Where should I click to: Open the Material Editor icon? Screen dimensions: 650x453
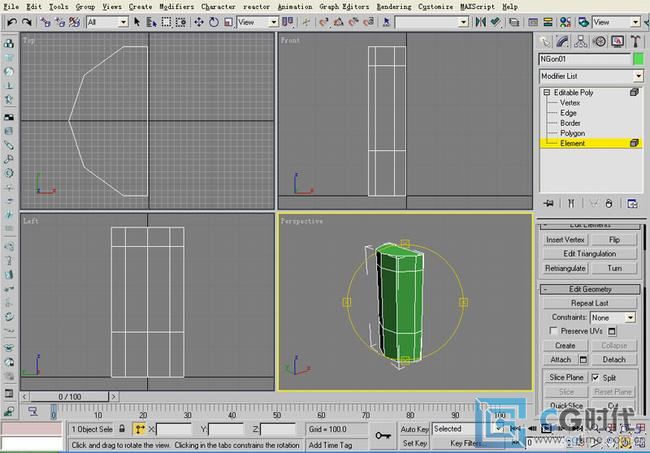[x=565, y=22]
